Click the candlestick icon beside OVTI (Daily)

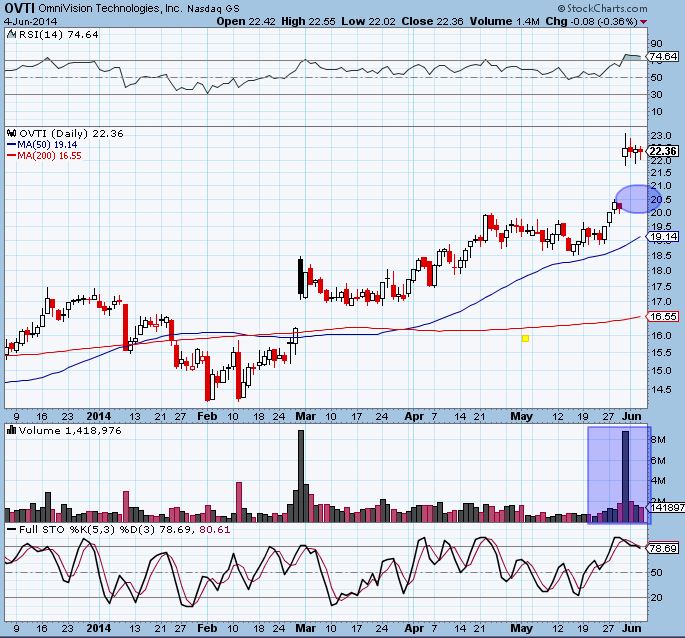[12, 133]
